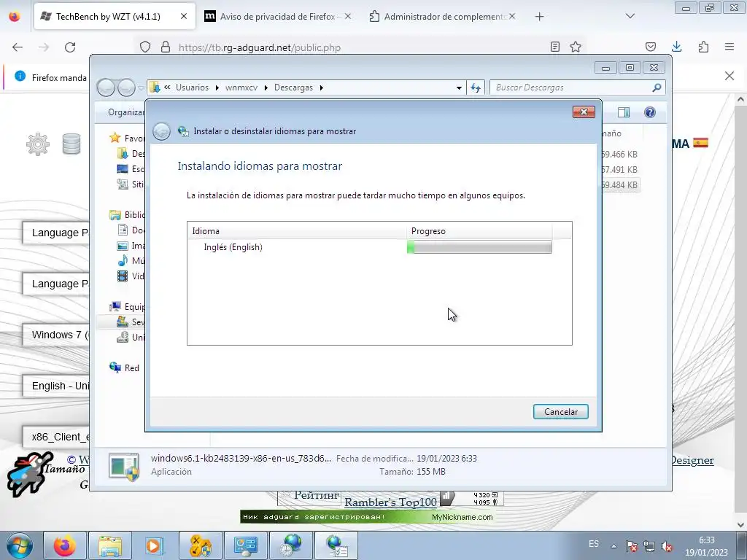Image resolution: width=747 pixels, height=560 pixels.
Task: Click Usuarios in the Explorer breadcrumb
Action: point(192,87)
